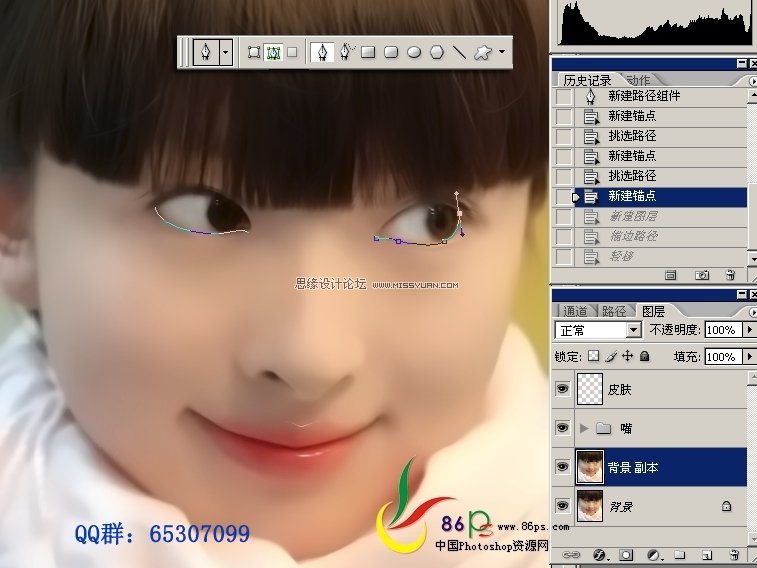
Task: Select the Shape layers mode icon
Action: coord(254,52)
